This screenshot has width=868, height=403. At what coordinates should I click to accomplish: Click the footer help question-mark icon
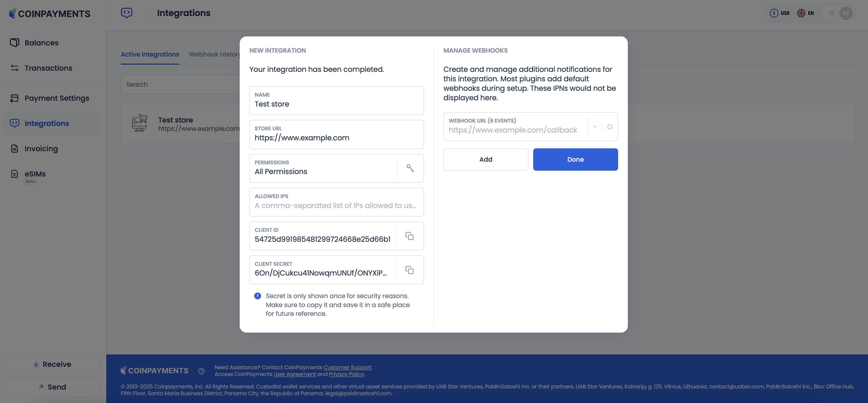coord(201,371)
